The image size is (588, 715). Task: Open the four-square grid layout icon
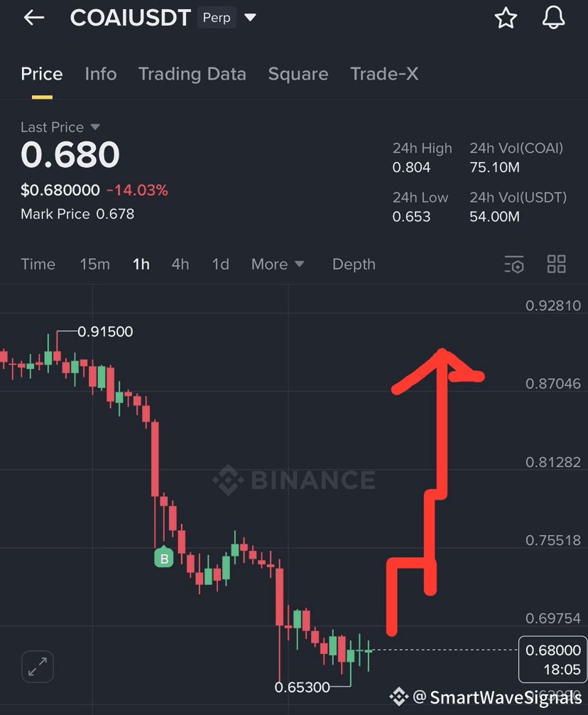pyautogui.click(x=556, y=264)
